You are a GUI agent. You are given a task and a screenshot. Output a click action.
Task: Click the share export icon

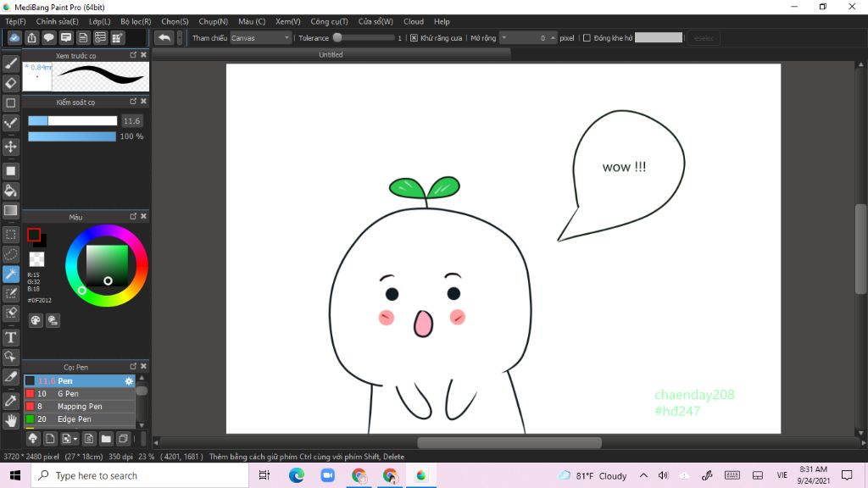coord(31,37)
